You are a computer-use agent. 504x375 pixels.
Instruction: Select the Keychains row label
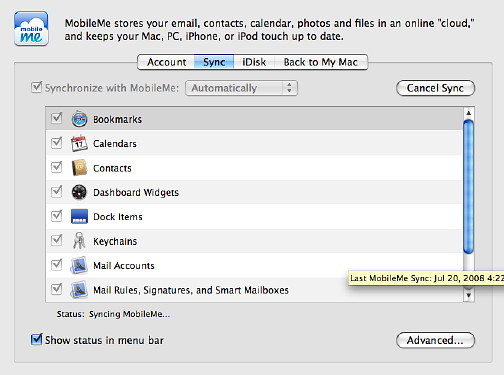click(x=115, y=241)
